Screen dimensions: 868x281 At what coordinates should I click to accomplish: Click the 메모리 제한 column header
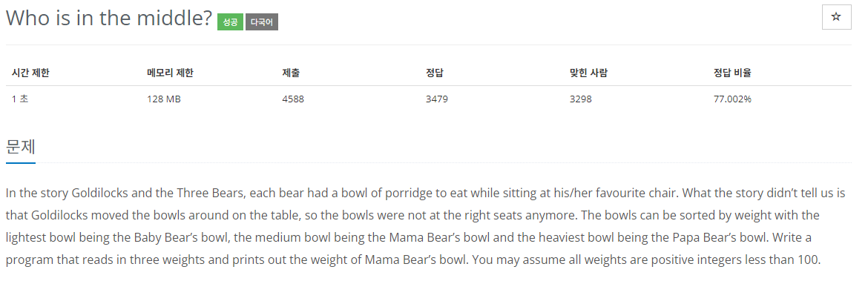pos(170,73)
